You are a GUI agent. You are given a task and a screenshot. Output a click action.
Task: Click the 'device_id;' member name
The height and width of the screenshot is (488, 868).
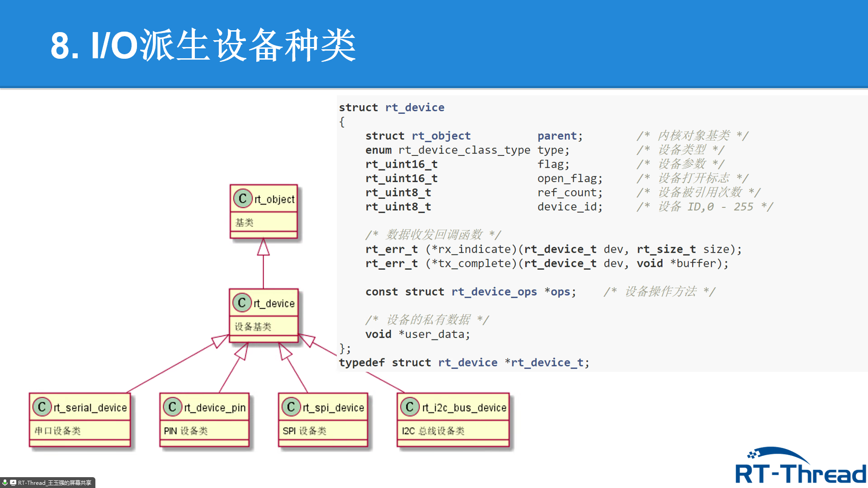(570, 207)
